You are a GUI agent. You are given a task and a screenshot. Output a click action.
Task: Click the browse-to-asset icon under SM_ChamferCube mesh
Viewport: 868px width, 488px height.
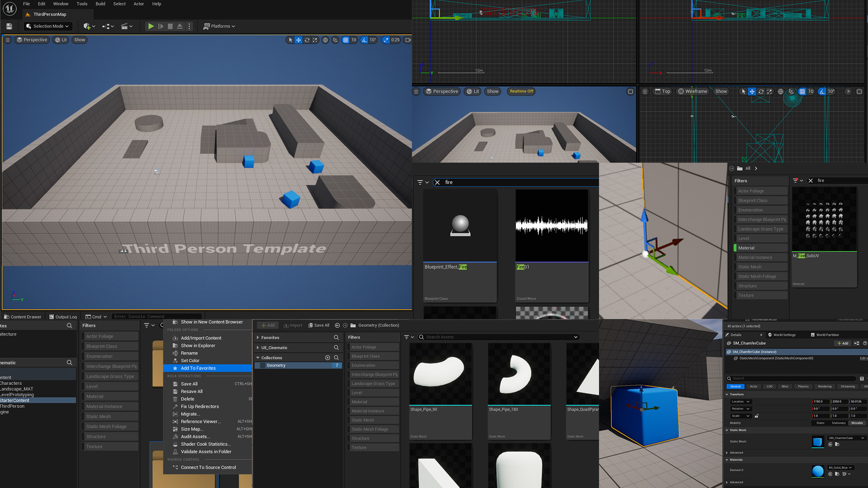pos(837,445)
